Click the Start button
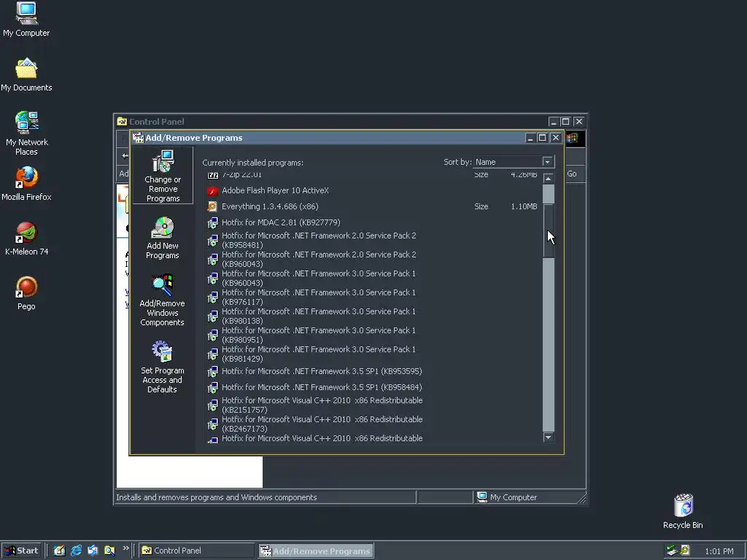747x560 pixels. click(x=21, y=551)
